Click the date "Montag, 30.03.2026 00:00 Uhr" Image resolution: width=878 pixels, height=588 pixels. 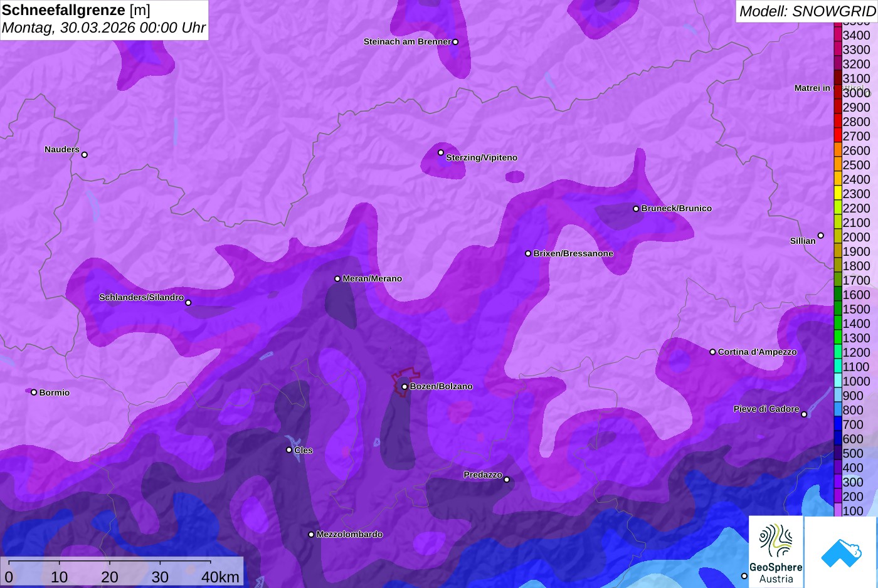point(104,28)
